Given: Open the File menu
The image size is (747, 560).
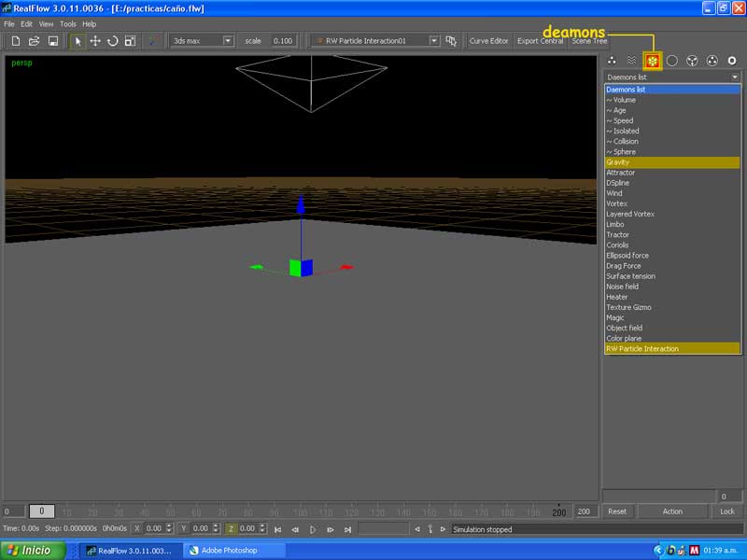Looking at the screenshot, I should 9,24.
